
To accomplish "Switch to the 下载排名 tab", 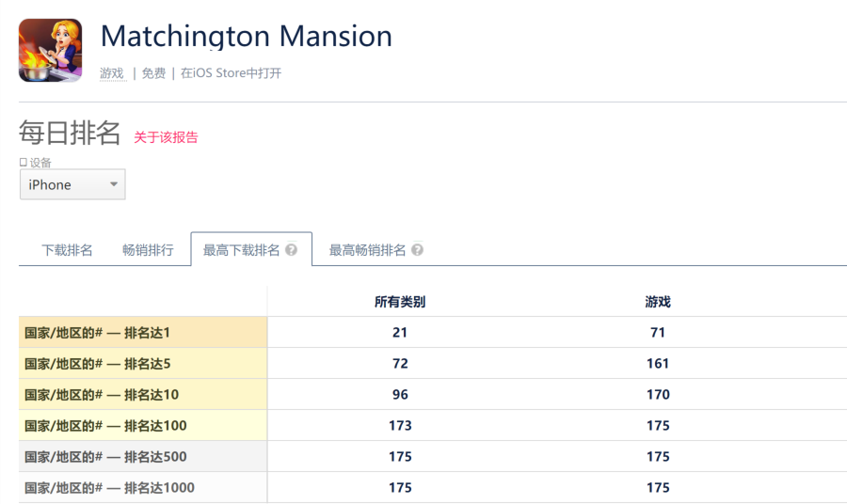I will (67, 250).
